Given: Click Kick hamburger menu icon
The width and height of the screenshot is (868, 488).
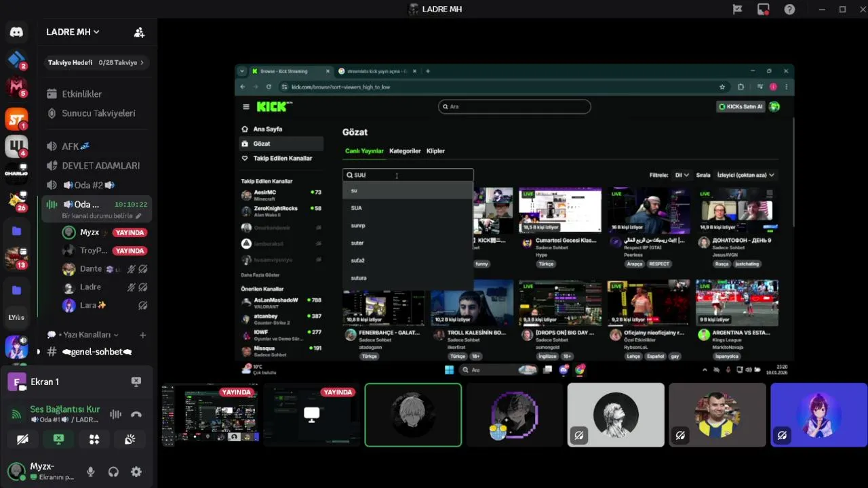Looking at the screenshot, I should (x=246, y=106).
